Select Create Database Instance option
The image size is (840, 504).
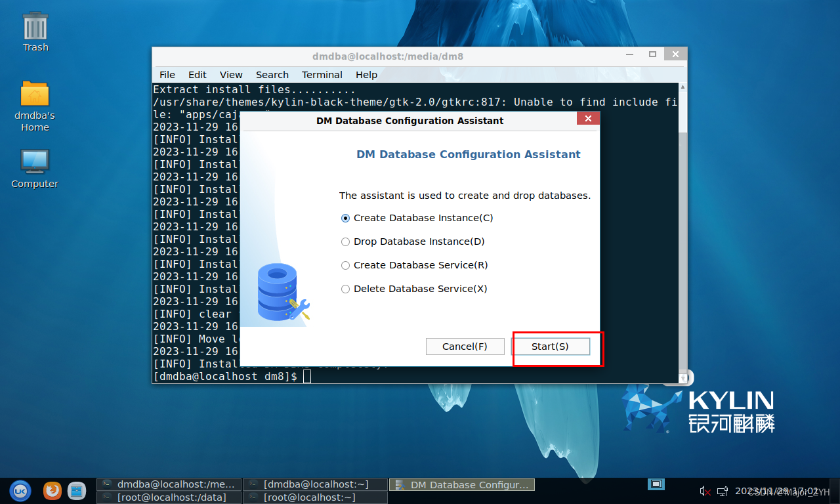tap(346, 218)
